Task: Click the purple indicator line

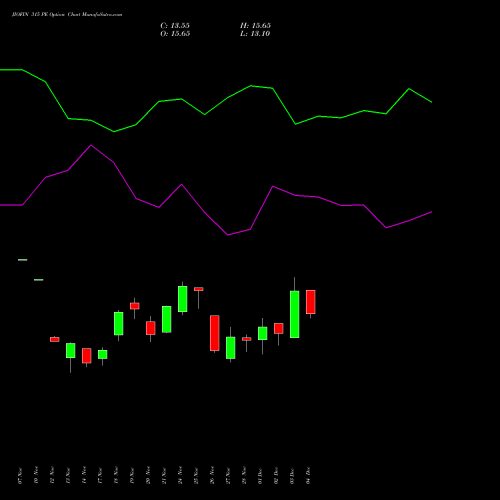Action: (216, 190)
